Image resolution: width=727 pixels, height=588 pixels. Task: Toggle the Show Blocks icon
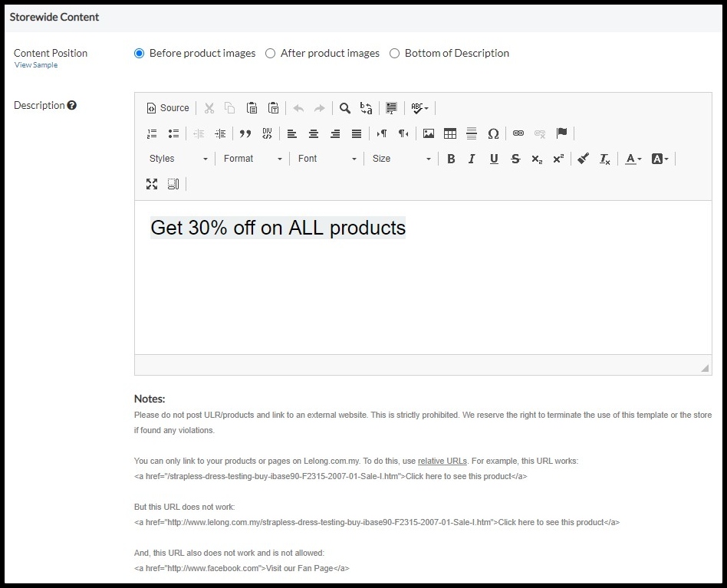[173, 184]
